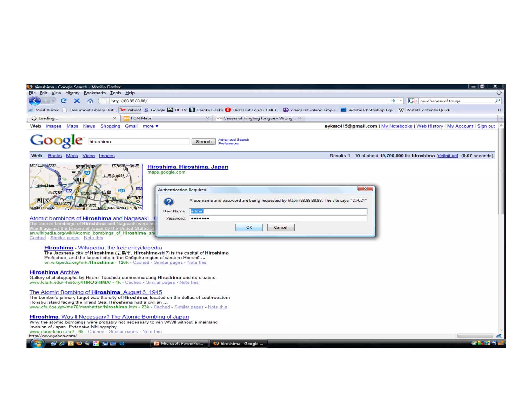
Task: Close the FON Maps tab
Action: pos(207,118)
